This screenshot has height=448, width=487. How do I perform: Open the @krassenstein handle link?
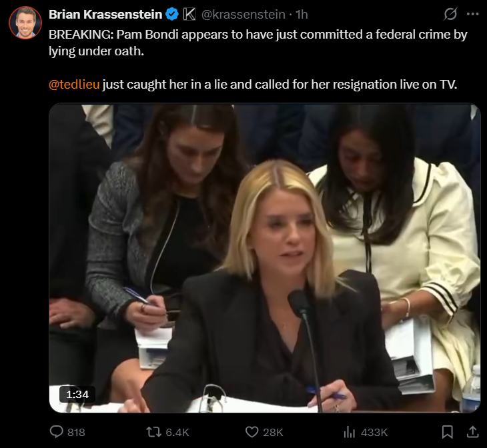(243, 14)
